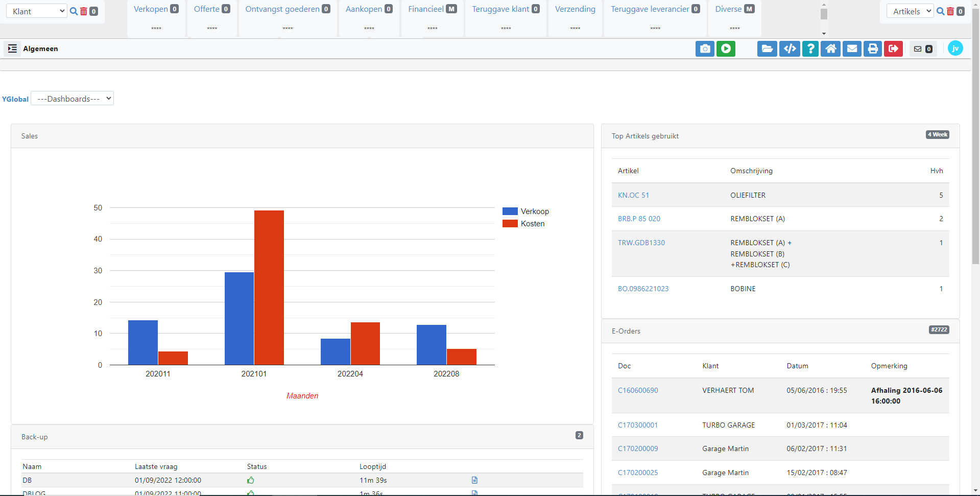Click the red trash icon next to Artikels
The image size is (980, 496).
[x=950, y=11]
